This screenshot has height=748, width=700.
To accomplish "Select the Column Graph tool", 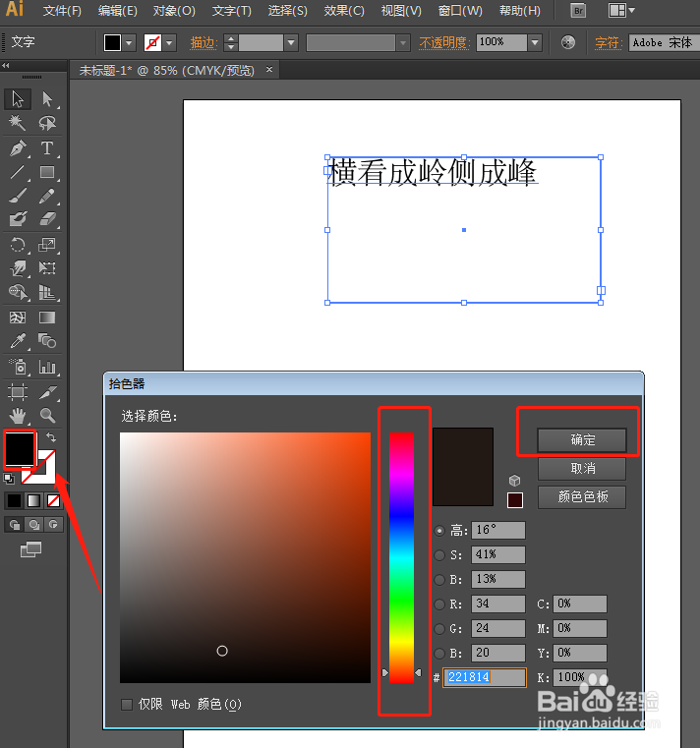I will (x=47, y=367).
